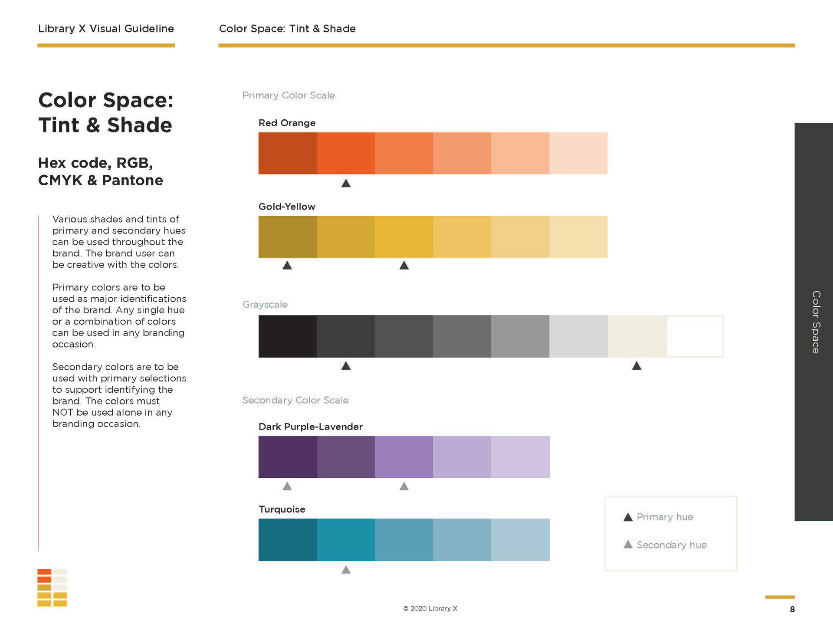Viewport: 833px width, 644px height.
Task: Select the lightest Gold-Yellow tint swatch
Action: pos(578,237)
